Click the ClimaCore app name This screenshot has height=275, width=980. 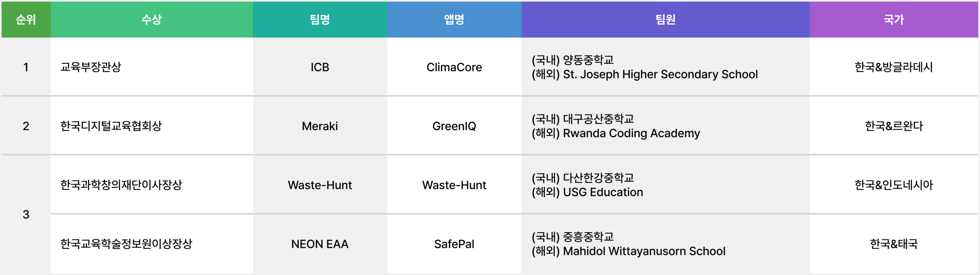click(454, 67)
